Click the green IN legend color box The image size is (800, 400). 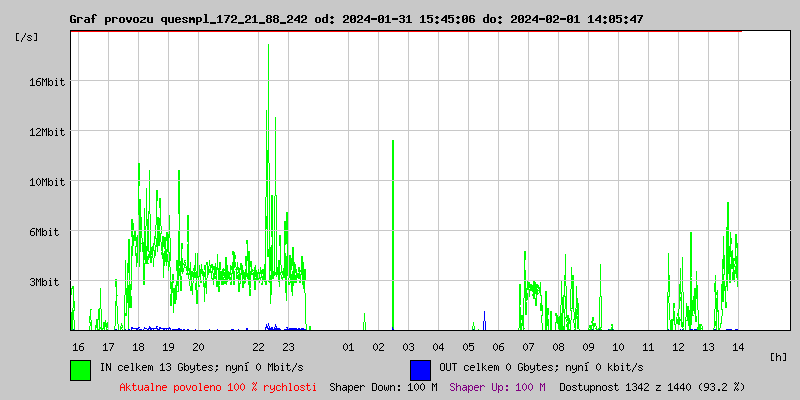(80, 369)
